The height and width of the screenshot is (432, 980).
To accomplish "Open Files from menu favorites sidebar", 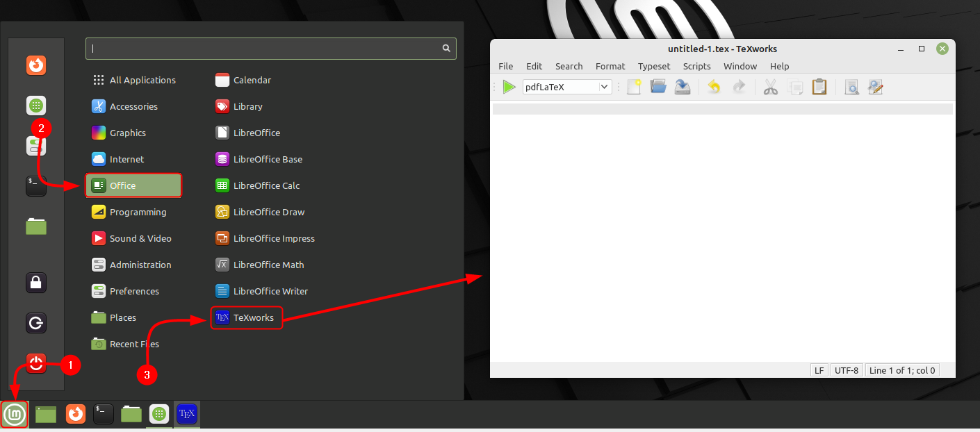I will coord(36,226).
